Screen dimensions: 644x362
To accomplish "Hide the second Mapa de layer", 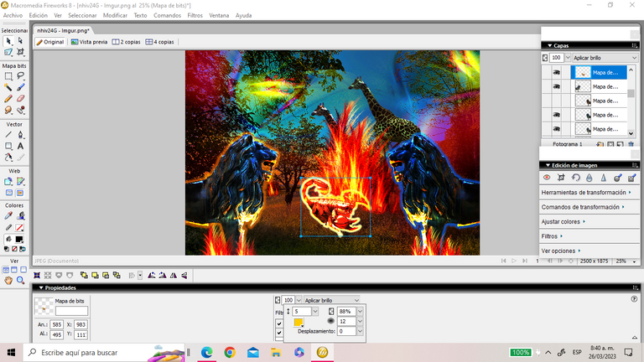I will [556, 86].
